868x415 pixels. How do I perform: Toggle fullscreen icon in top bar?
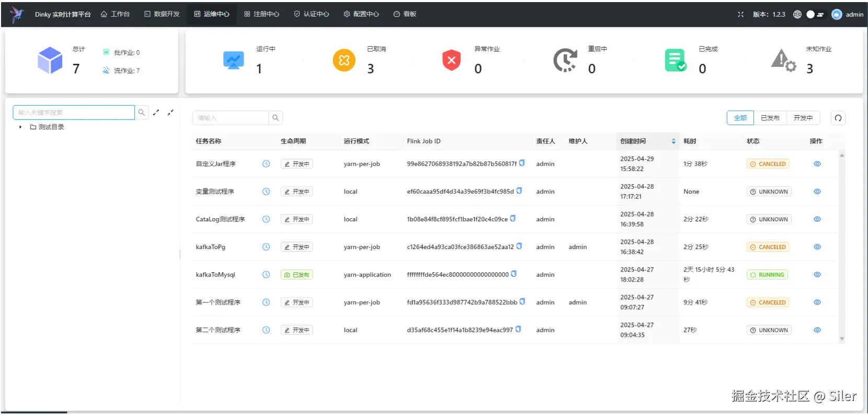click(740, 15)
